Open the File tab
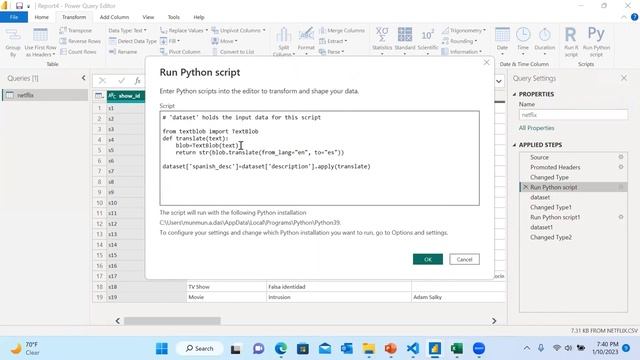The image size is (640, 360). click(14, 17)
